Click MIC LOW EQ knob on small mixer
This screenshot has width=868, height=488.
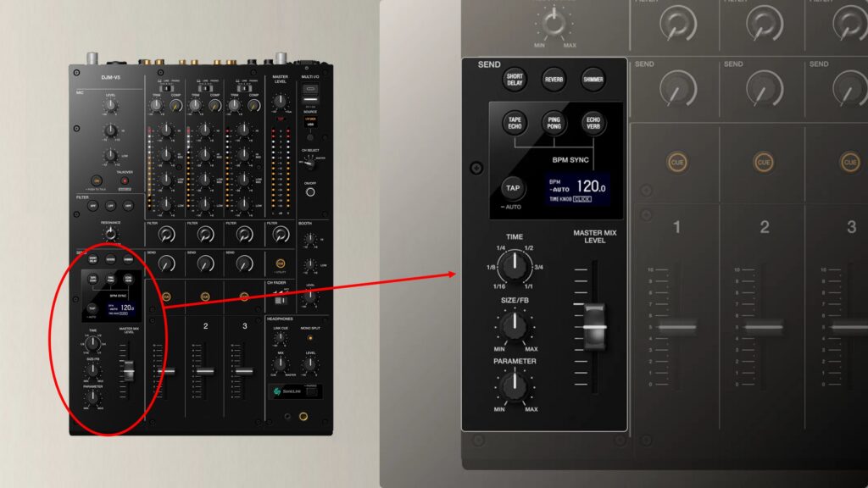(111, 156)
